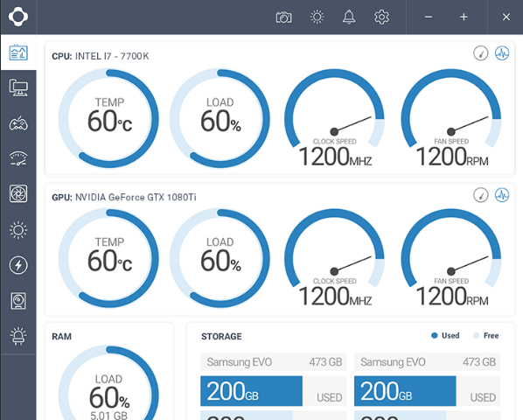Click the Used legend dot in Storage
This screenshot has width=523, height=420.
[x=435, y=336]
